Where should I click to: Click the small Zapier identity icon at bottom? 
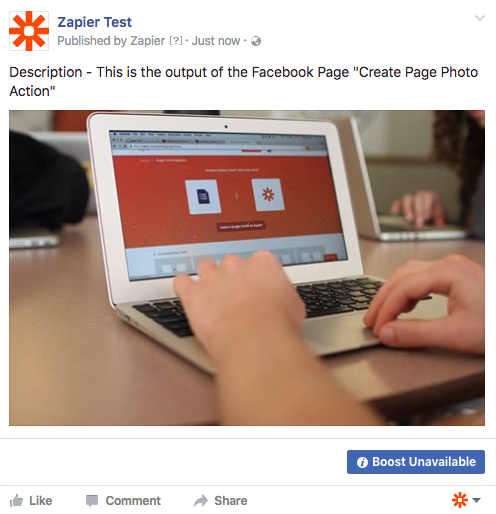(460, 500)
